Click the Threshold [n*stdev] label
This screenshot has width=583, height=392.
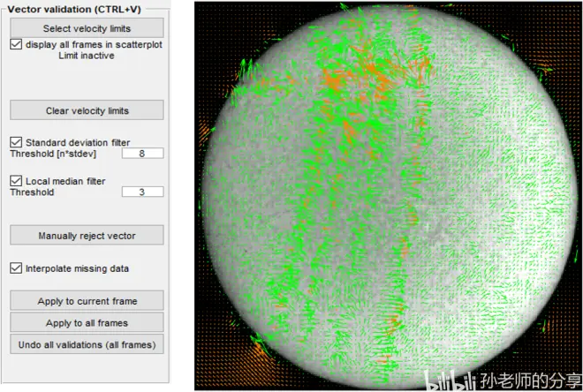pos(53,154)
